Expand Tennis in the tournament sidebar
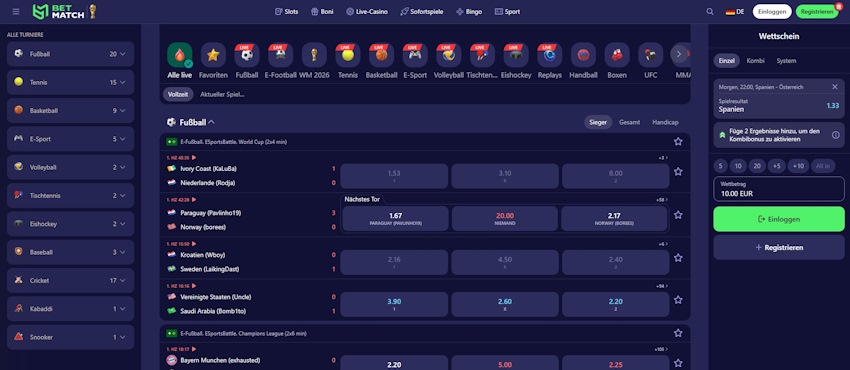Viewport: 850px width, 370px height. click(70, 82)
